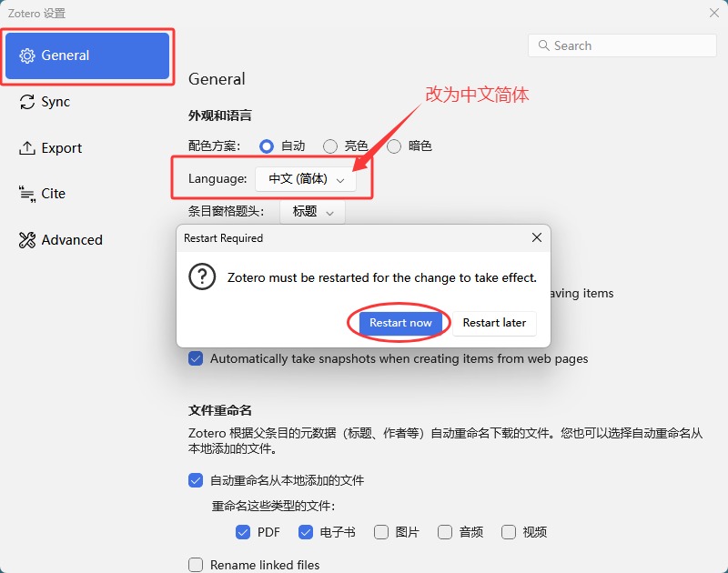Click the 外观和语言 section heading
The width and height of the screenshot is (728, 573).
click(220, 116)
